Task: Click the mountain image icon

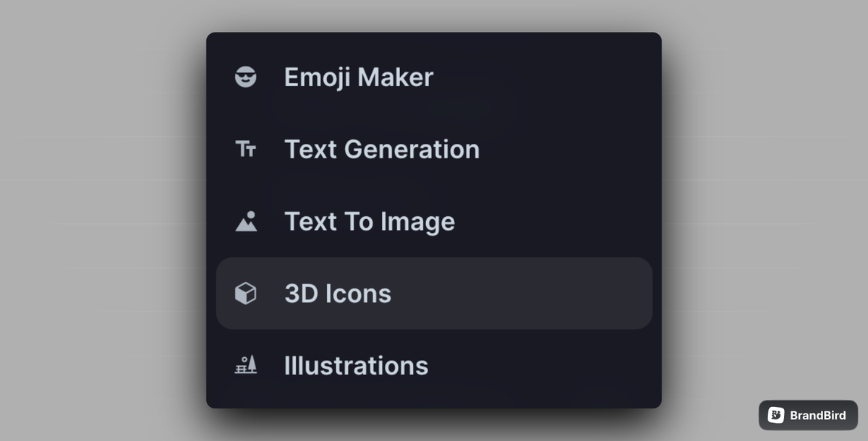Action: click(x=246, y=221)
